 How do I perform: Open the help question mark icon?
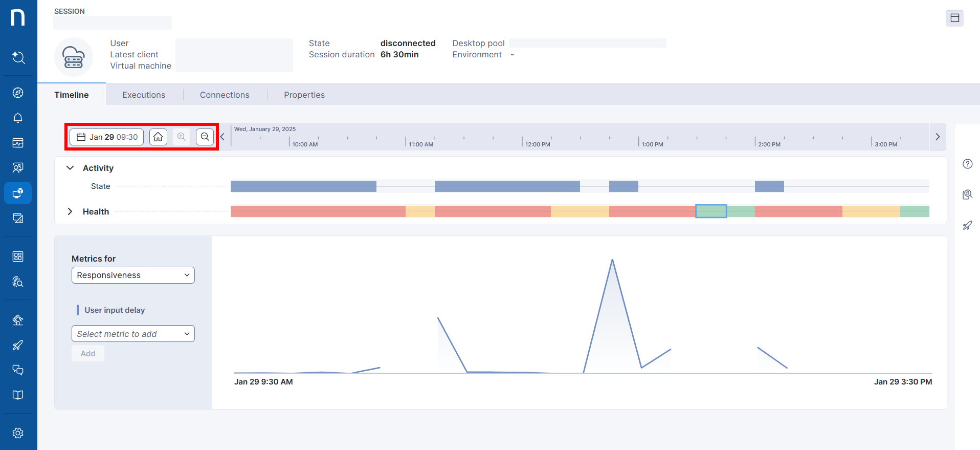(x=967, y=164)
